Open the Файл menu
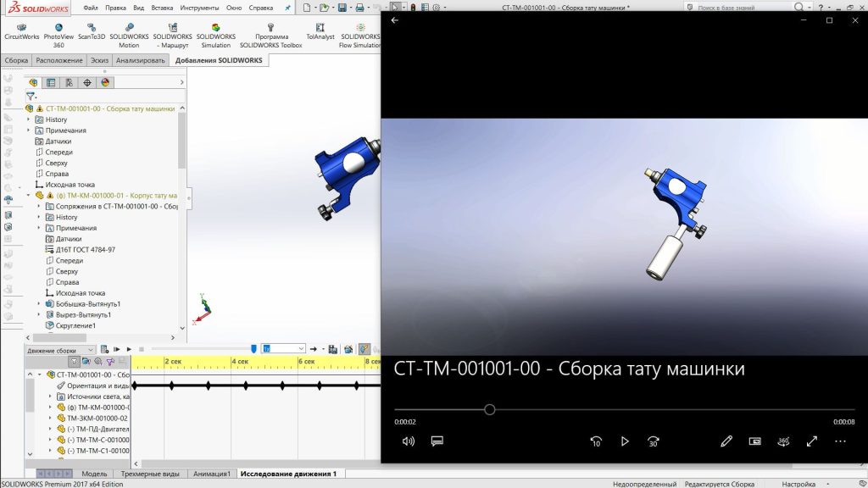 pos(90,8)
